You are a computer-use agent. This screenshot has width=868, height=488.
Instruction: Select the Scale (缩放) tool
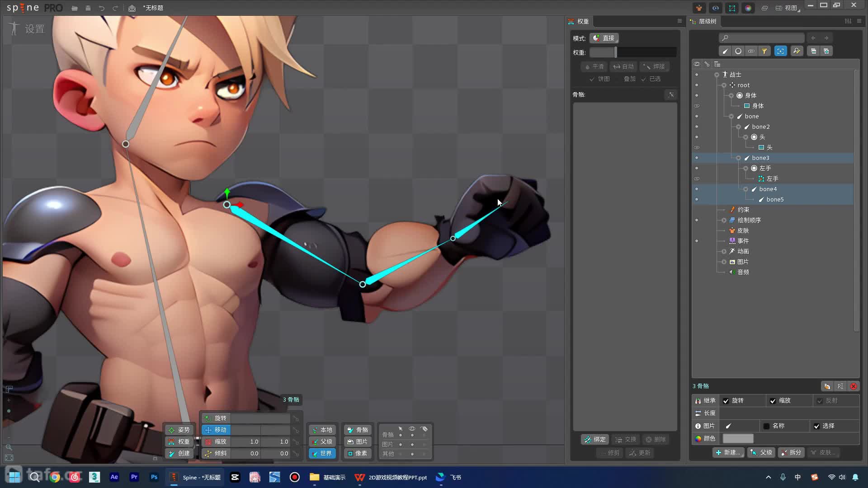pos(216,442)
